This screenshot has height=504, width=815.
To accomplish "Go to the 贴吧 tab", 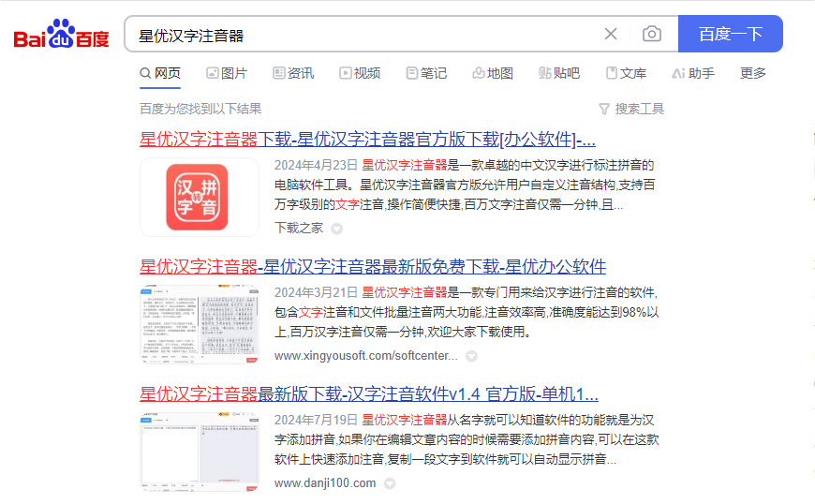I will coord(559,73).
